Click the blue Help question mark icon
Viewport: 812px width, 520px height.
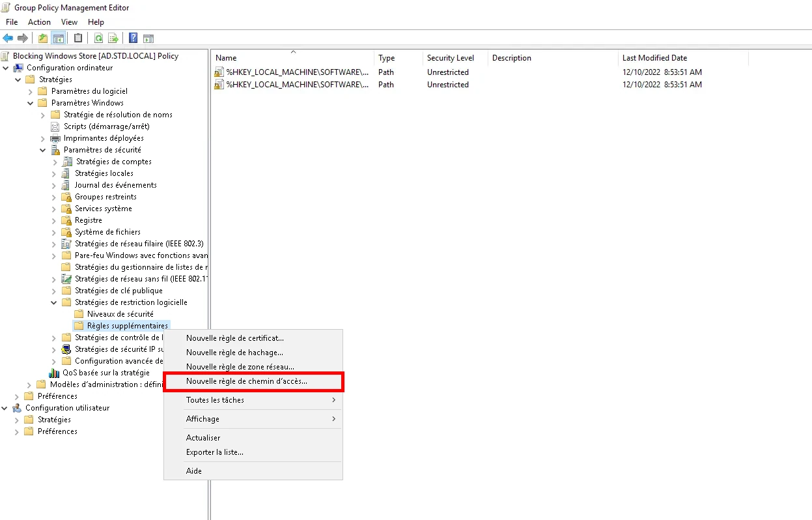133,38
